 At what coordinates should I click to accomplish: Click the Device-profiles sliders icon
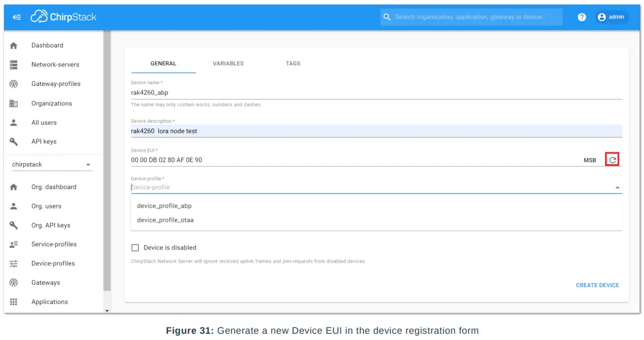pos(14,263)
